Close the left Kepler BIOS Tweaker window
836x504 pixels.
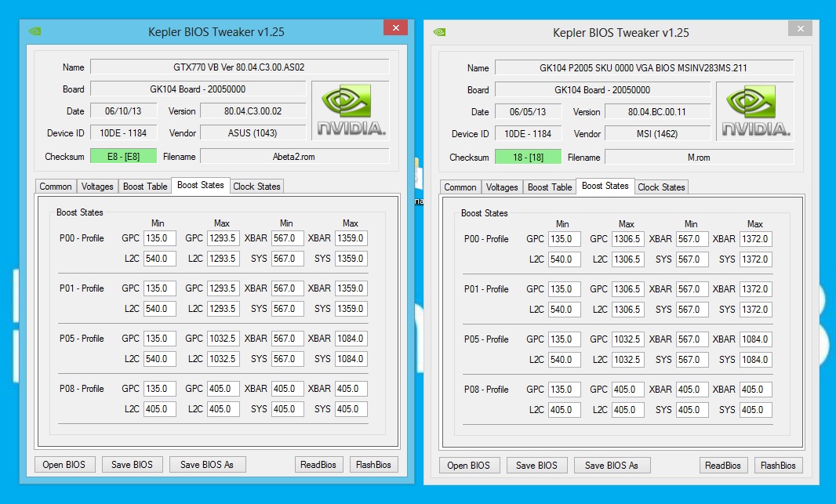pos(395,27)
